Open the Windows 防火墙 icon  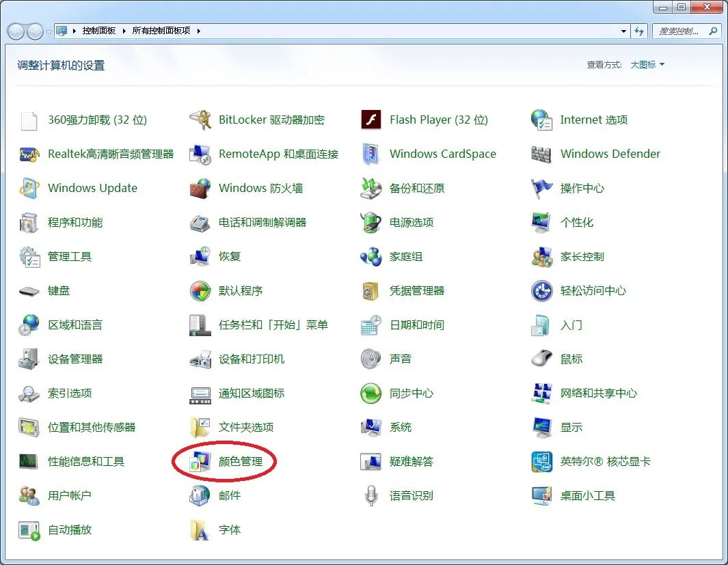[x=200, y=188]
